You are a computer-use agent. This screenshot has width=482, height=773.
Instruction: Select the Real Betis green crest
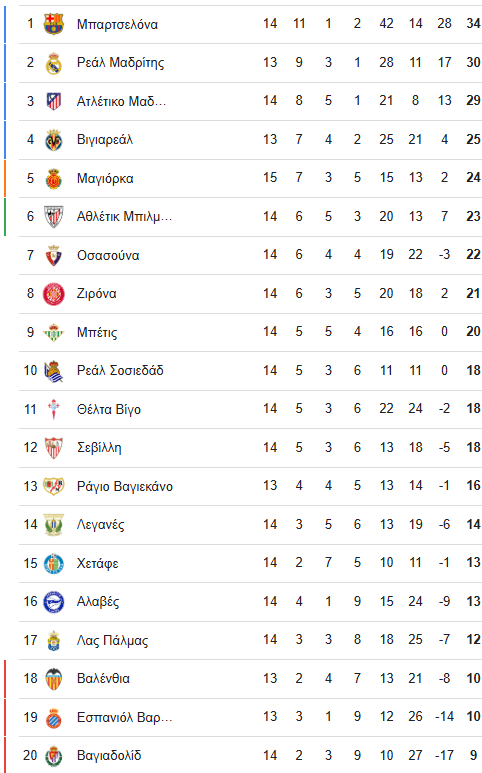click(54, 333)
